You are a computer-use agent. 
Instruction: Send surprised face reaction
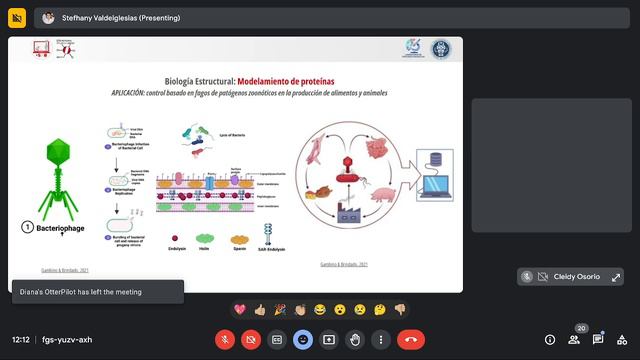[340, 310]
